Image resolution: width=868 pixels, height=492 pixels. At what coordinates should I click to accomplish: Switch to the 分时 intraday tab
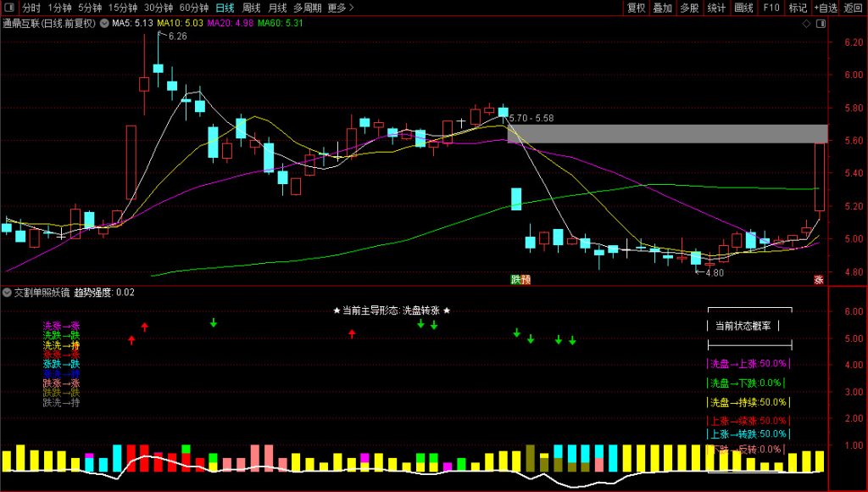click(31, 8)
